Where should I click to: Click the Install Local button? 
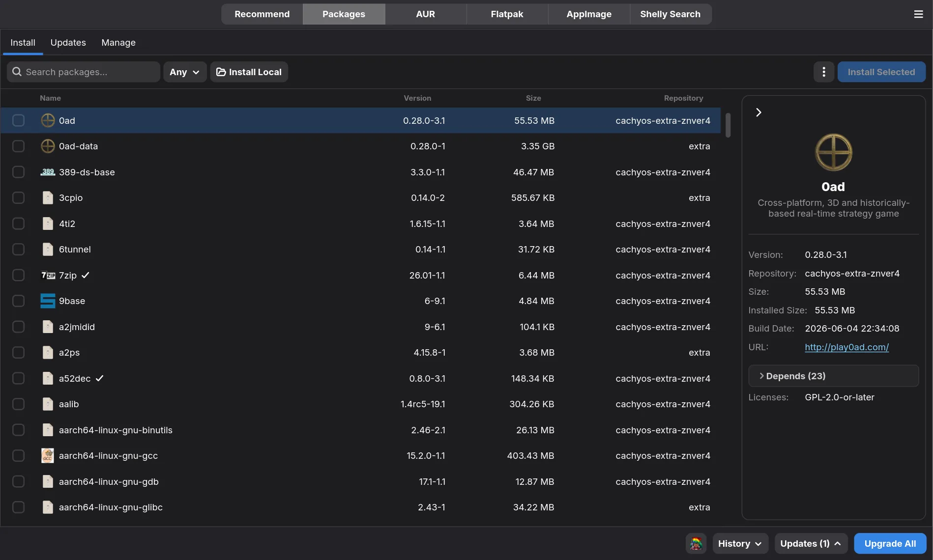coord(249,72)
